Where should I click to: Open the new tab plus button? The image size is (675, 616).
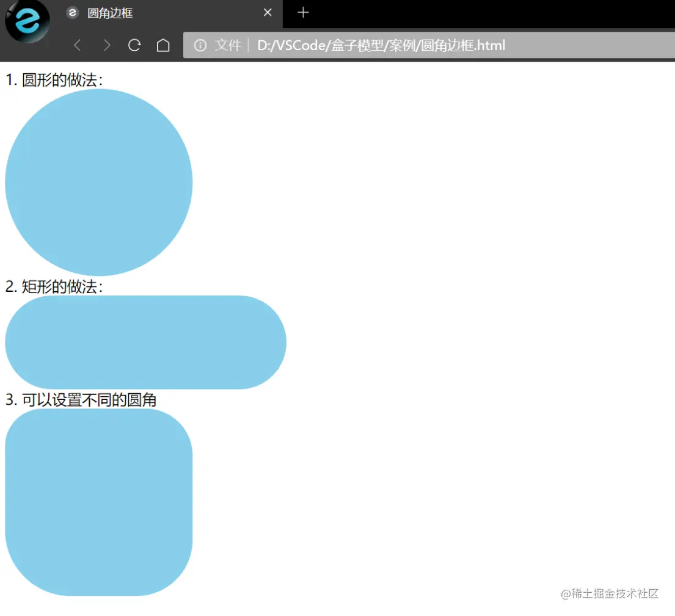coord(303,12)
